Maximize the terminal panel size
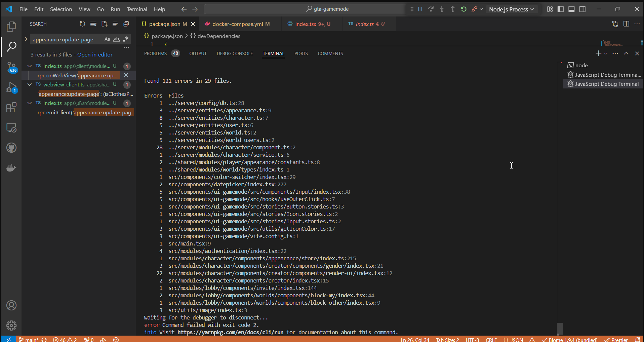644x342 pixels. pos(626,53)
